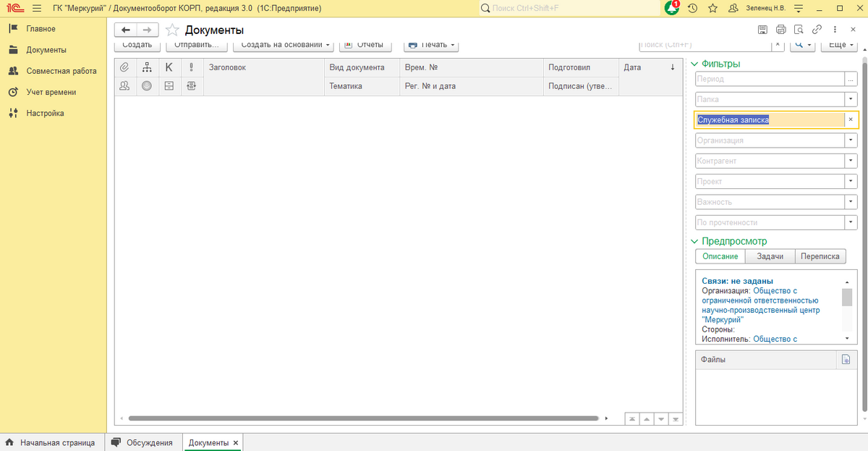Expand the Организация filter dropdown
This screenshot has height=451, width=868.
tap(851, 140)
